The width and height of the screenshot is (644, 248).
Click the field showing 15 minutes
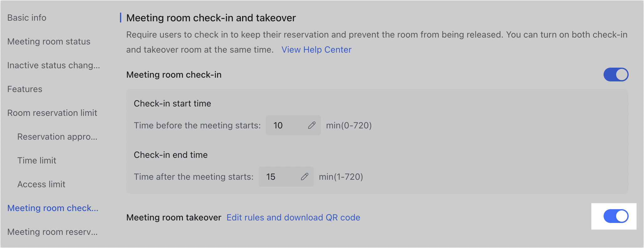click(275, 177)
